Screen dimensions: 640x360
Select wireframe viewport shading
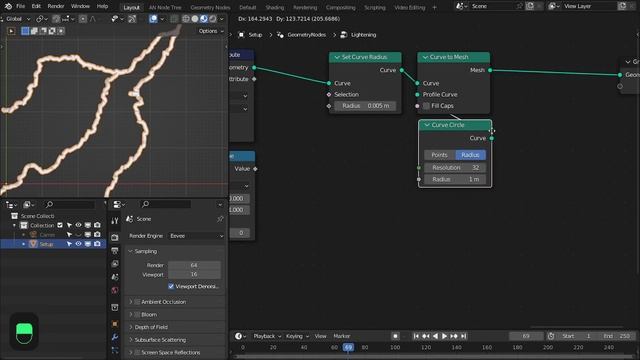[186, 19]
